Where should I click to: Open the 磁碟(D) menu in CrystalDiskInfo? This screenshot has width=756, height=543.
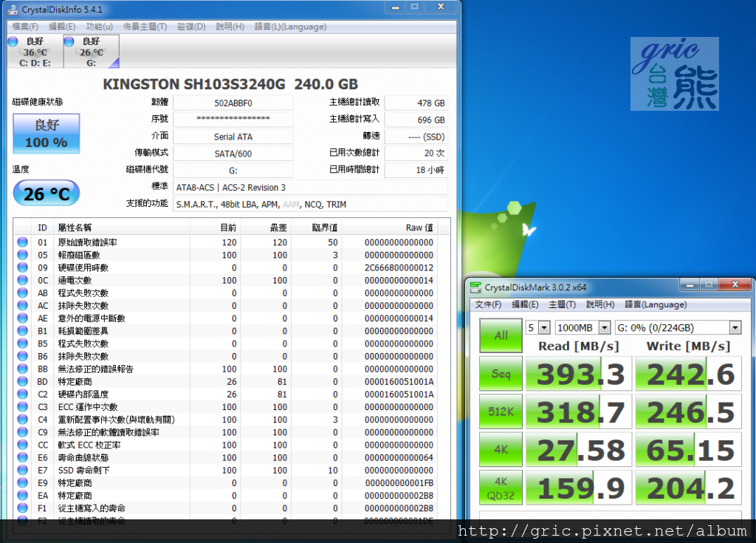[191, 27]
